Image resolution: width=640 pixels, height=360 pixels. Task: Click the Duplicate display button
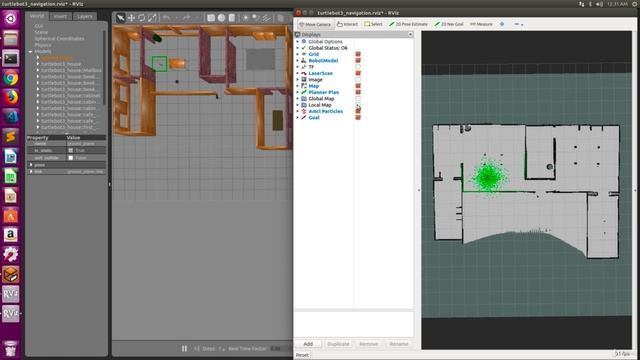338,344
